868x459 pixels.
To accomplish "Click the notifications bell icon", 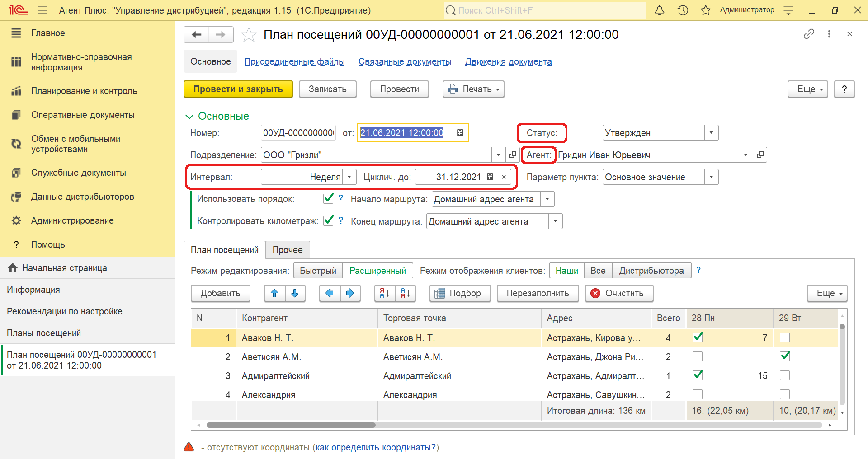I will point(660,10).
